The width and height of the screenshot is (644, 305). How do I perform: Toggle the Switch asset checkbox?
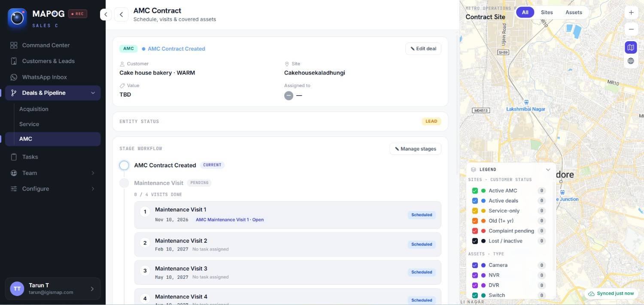point(475,296)
